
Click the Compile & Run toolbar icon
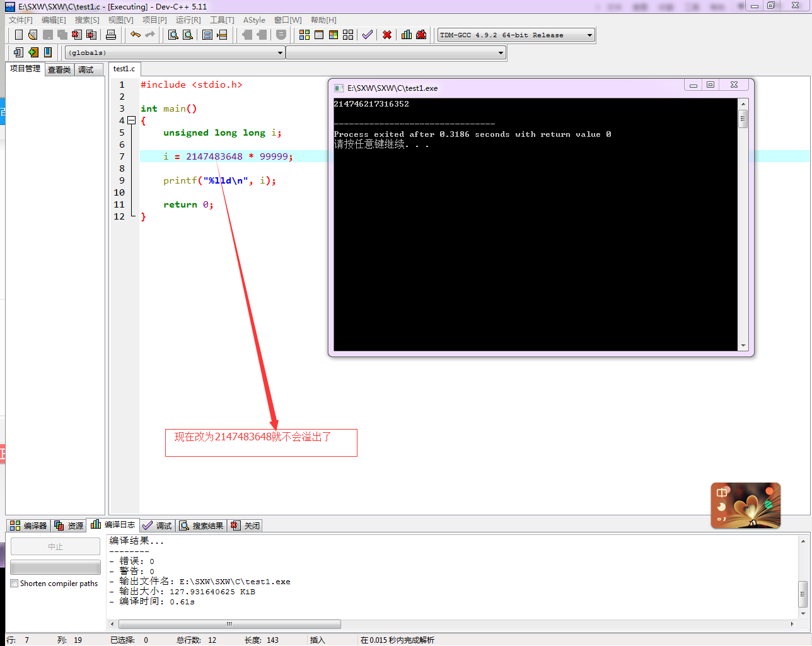point(333,35)
